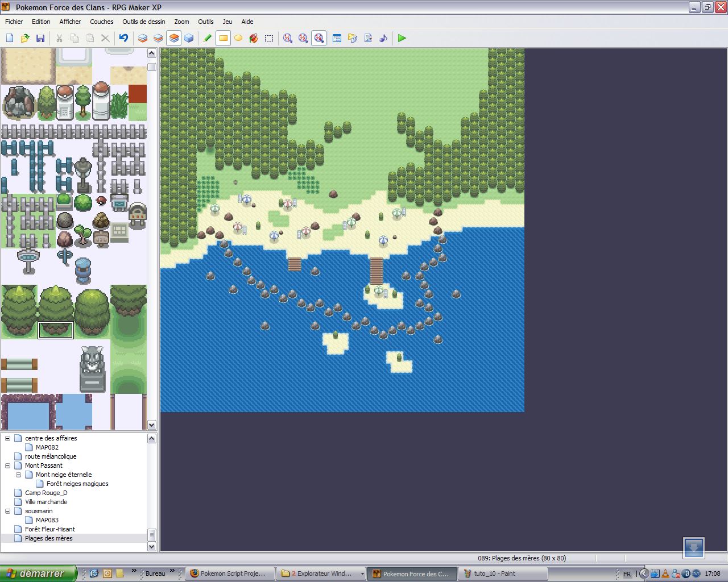Click the Paste toolbar icon
Viewport: 728px width, 582px height.
90,38
